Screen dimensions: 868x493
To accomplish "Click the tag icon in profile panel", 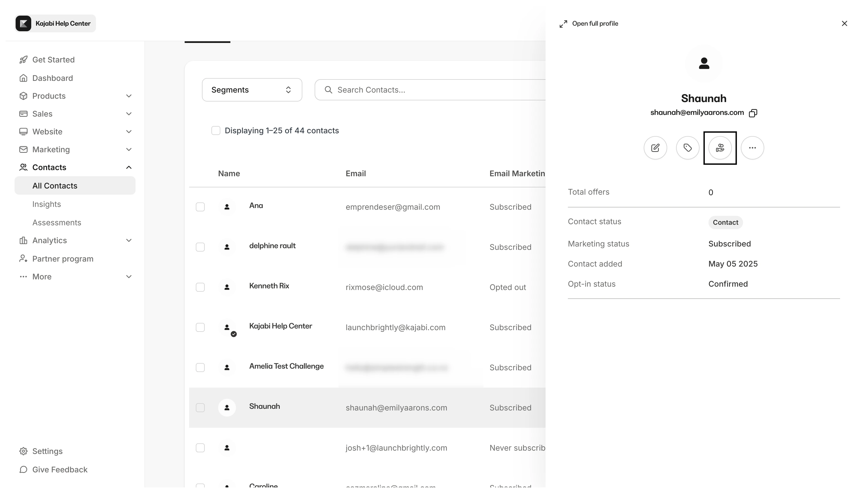I will pos(688,148).
